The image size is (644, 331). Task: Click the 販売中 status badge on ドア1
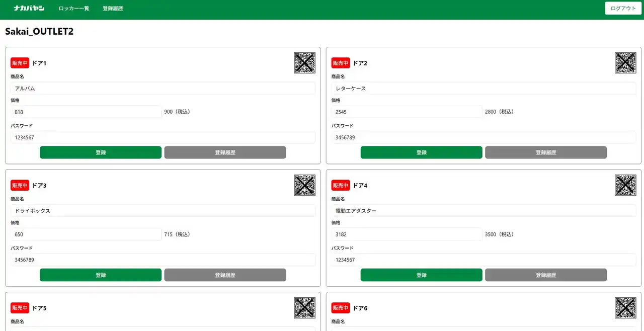pyautogui.click(x=20, y=63)
